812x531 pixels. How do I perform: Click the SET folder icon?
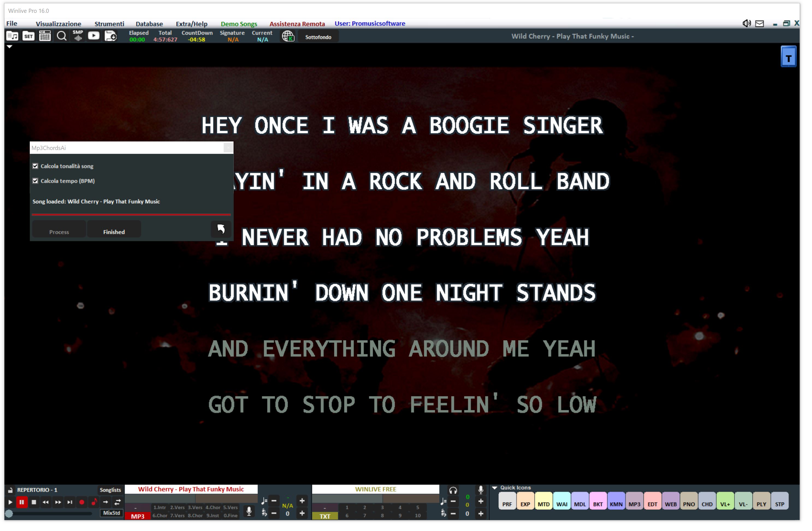(x=29, y=36)
